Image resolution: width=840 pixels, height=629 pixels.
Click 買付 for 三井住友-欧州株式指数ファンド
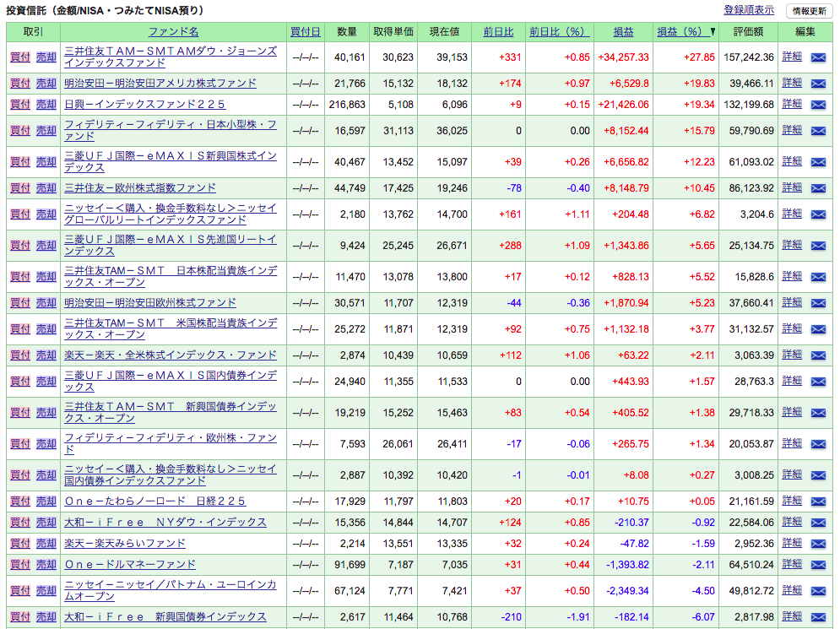click(x=19, y=188)
